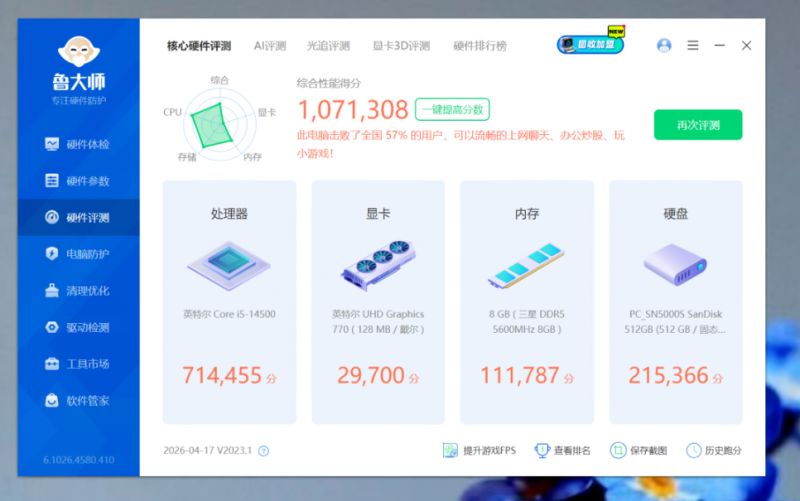
Task: Open the hamburger main menu icon
Action: click(693, 45)
